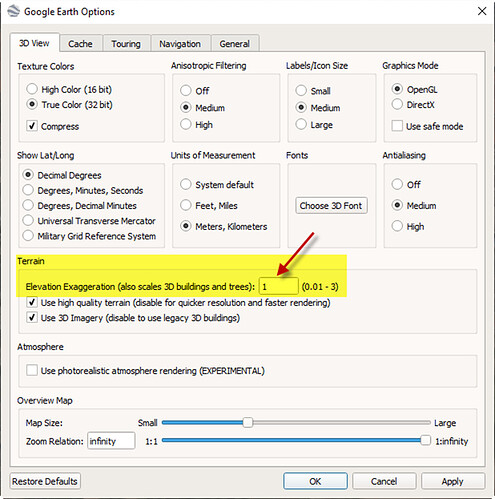Switch to the Cache tab
The width and height of the screenshot is (495, 499).
coord(80,44)
